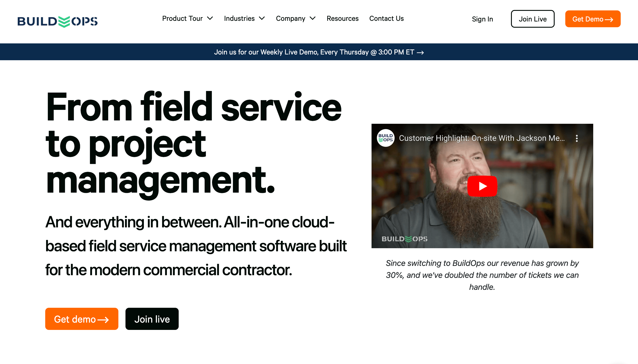Screen dimensions: 638x364
Task: Open Contact Us from the navigation
Action: coord(386,18)
